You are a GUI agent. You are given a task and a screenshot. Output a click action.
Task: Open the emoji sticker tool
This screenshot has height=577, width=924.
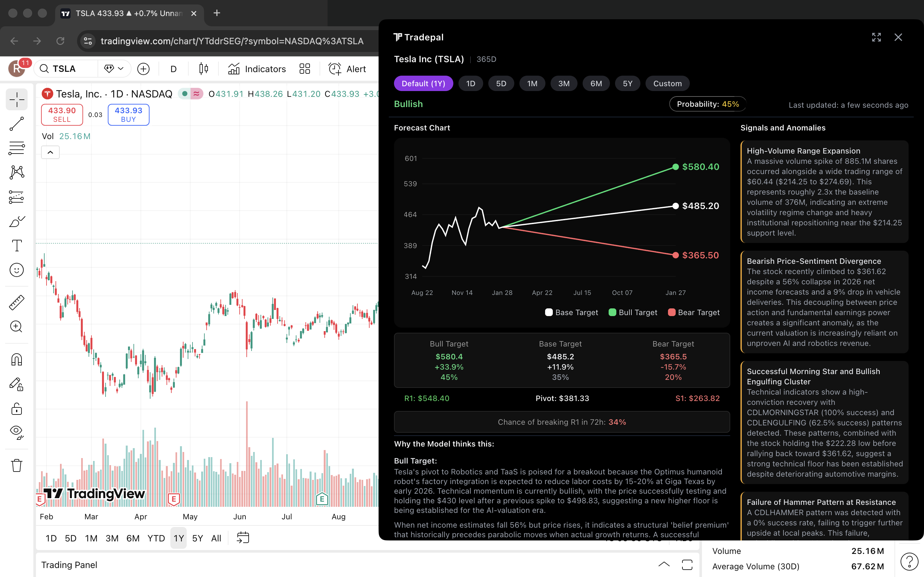coord(16,270)
